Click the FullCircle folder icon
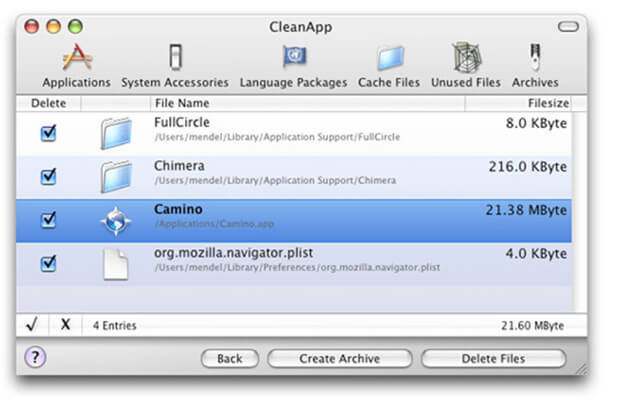Viewport: 620px width, 405px height. click(x=116, y=134)
